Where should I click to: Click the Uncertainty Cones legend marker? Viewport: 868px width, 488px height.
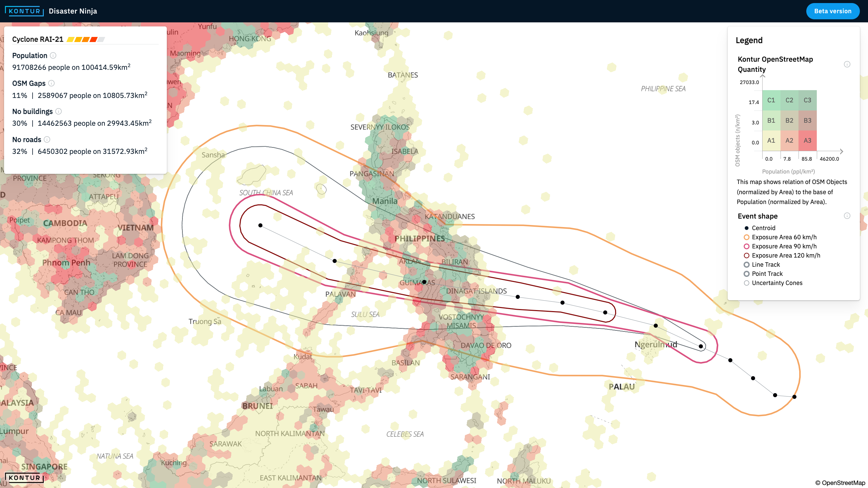(747, 283)
